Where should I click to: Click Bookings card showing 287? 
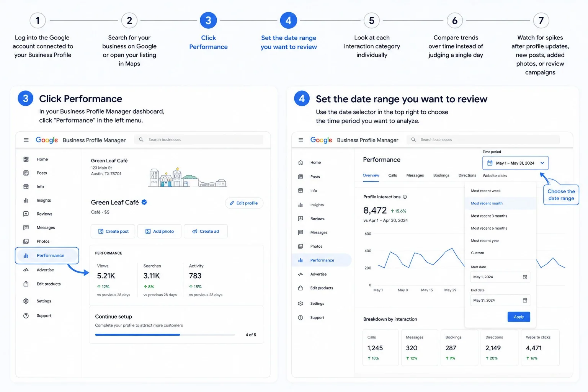[459, 348]
